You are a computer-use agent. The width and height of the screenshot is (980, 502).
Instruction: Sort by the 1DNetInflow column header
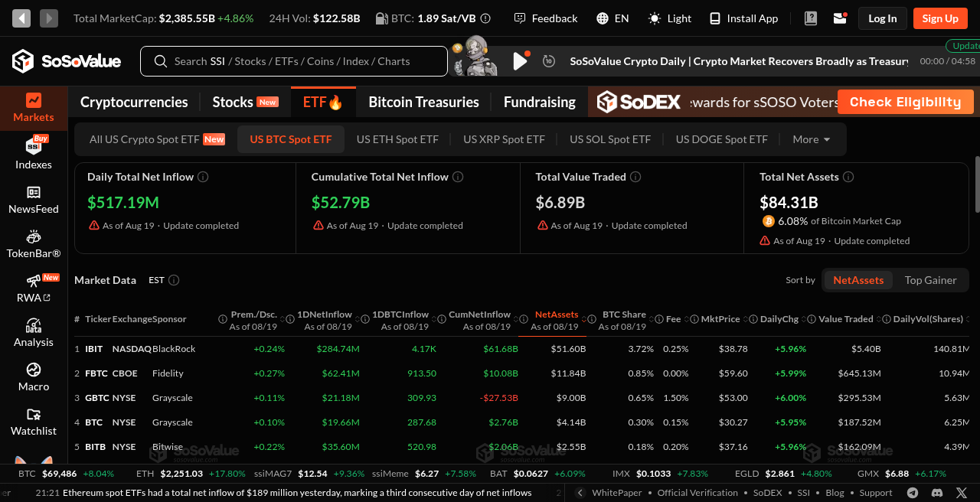coord(324,315)
